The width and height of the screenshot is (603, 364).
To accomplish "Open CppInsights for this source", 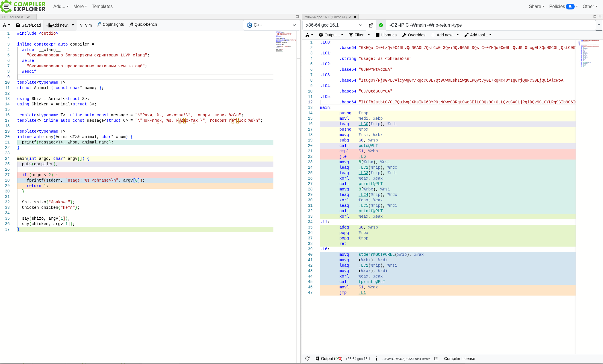I will (x=110, y=24).
